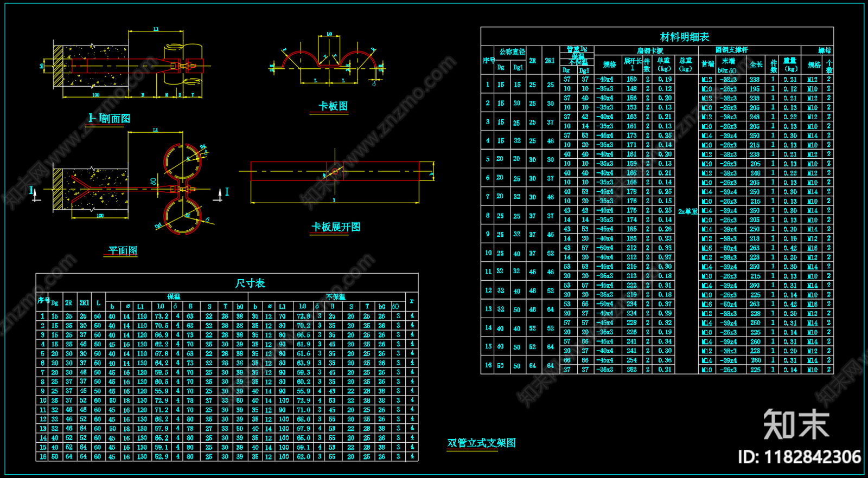Viewport: 868px width, 478px height.
Task: Select the L column header in 尺寸表
Action: coord(98,303)
